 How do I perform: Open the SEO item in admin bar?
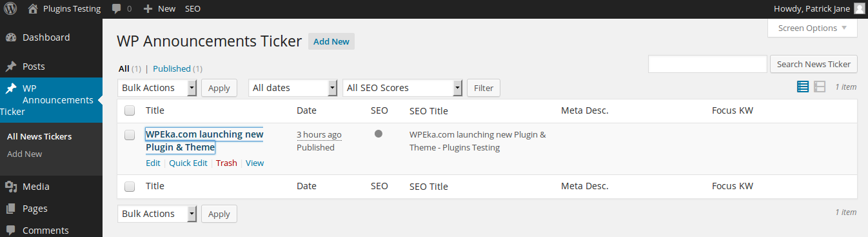pos(192,9)
